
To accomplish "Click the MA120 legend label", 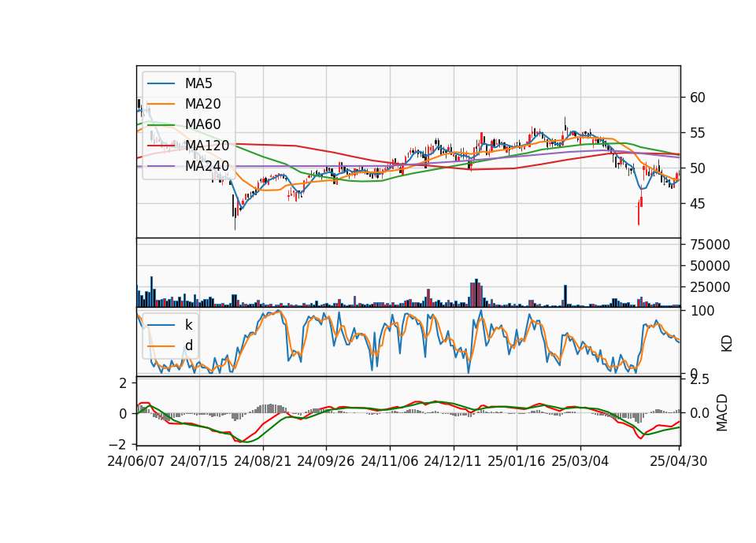I will point(207,145).
